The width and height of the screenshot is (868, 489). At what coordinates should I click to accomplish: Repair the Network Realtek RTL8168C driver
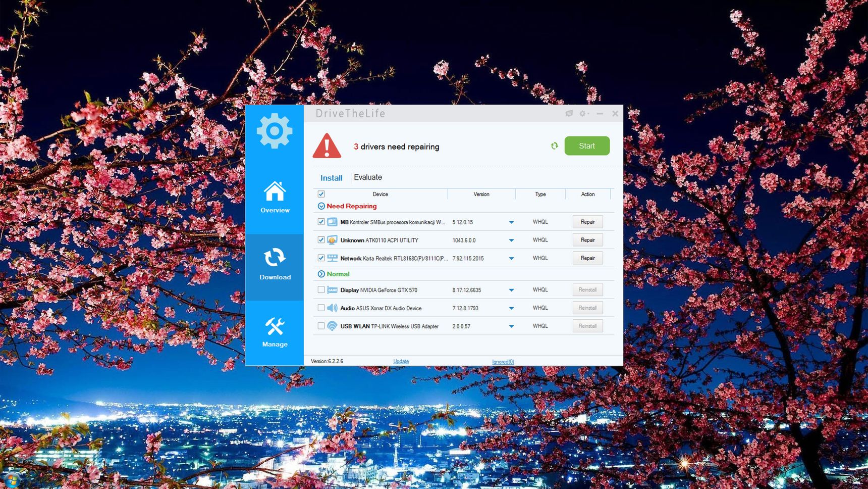click(x=587, y=258)
